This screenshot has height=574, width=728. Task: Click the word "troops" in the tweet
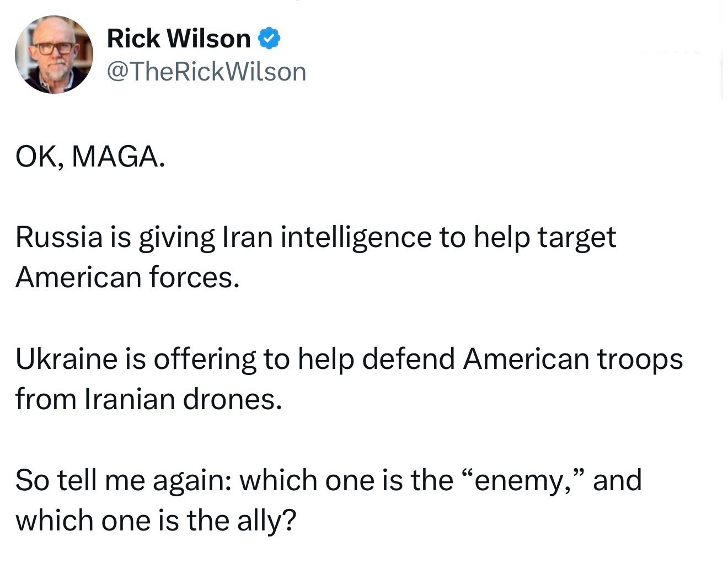(640, 360)
